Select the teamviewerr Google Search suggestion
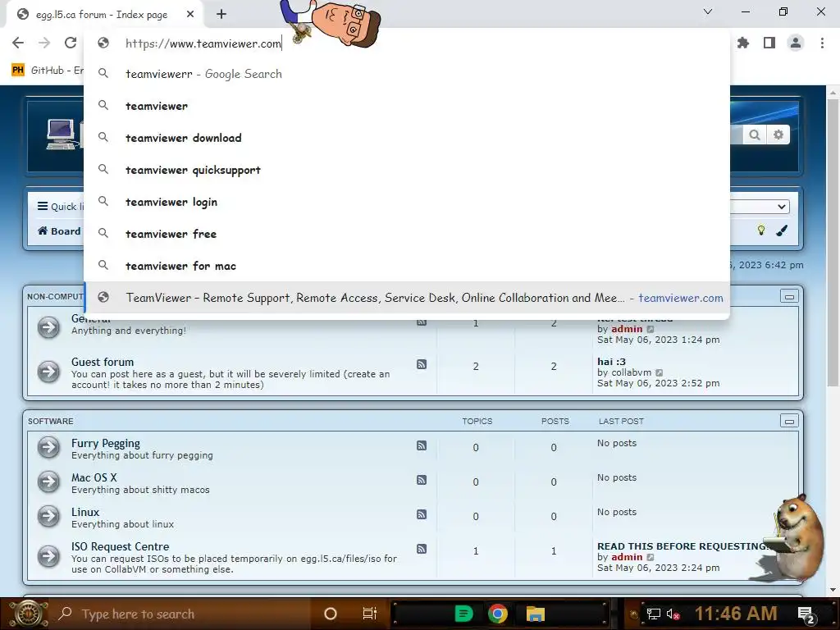The image size is (840, 630). (407, 74)
